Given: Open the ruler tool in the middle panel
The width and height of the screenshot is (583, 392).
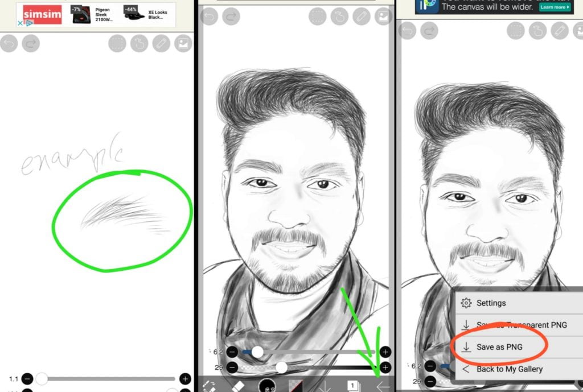Looking at the screenshot, I should tap(362, 16).
